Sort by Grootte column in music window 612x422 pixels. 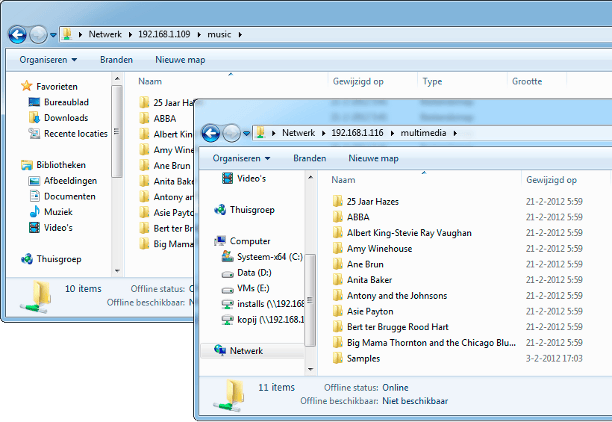(527, 81)
